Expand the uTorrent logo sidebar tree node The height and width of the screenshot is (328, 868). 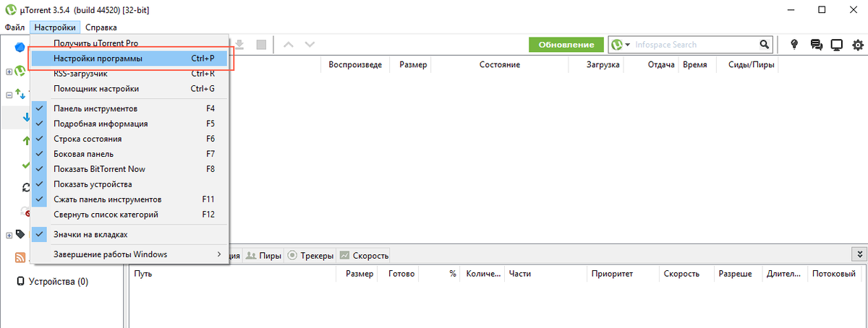click(9, 72)
